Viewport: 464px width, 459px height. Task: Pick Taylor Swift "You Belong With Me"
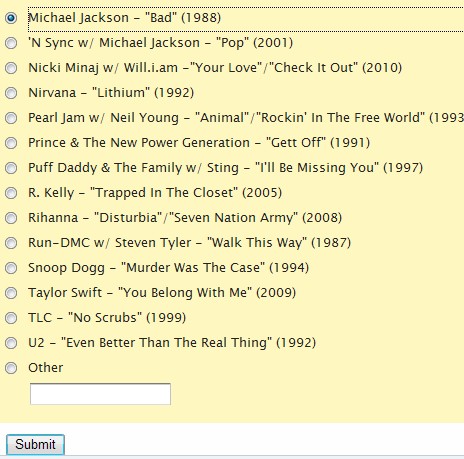pyautogui.click(x=11, y=293)
